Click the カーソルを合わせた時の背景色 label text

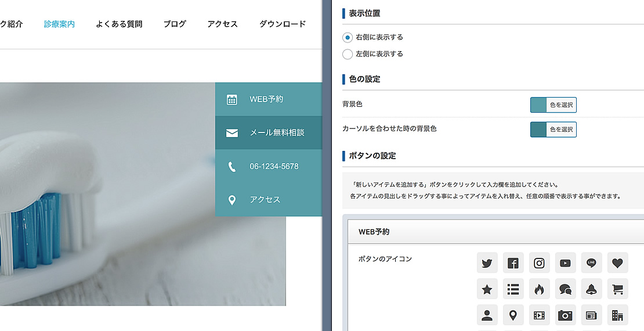389,129
